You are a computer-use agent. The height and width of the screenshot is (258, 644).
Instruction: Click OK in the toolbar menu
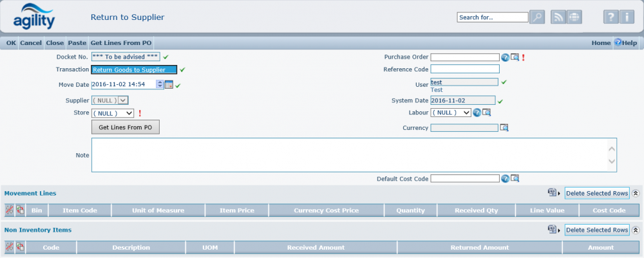[11, 43]
